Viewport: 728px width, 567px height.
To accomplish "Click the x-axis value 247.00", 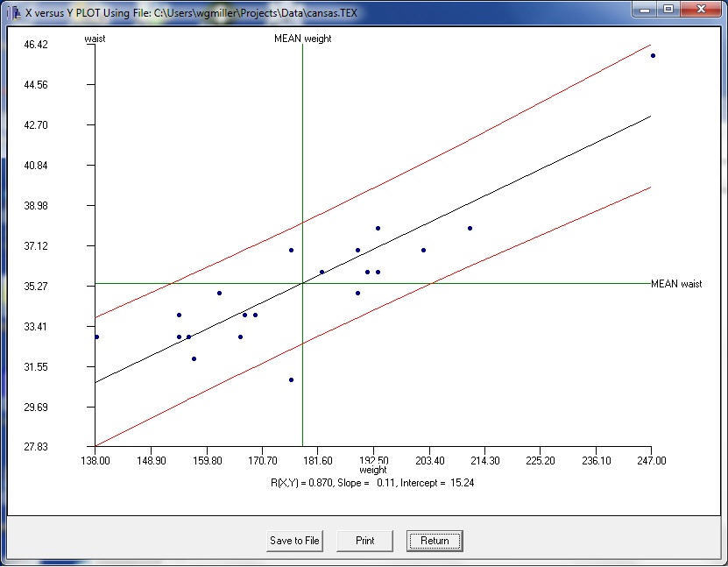I will pos(652,461).
